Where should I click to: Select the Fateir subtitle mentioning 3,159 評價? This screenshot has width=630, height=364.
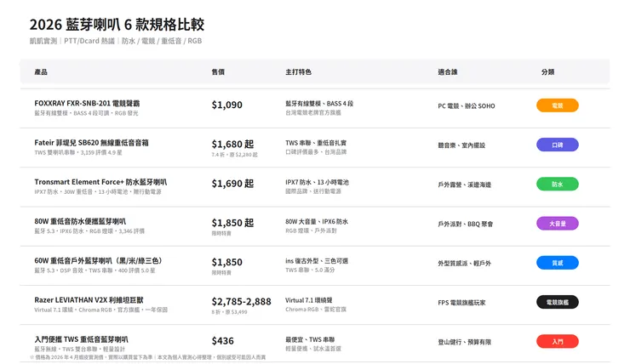[78, 152]
